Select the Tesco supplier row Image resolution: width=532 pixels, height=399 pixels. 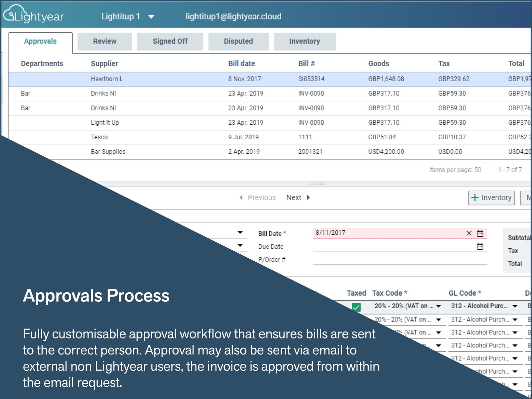pyautogui.click(x=269, y=137)
